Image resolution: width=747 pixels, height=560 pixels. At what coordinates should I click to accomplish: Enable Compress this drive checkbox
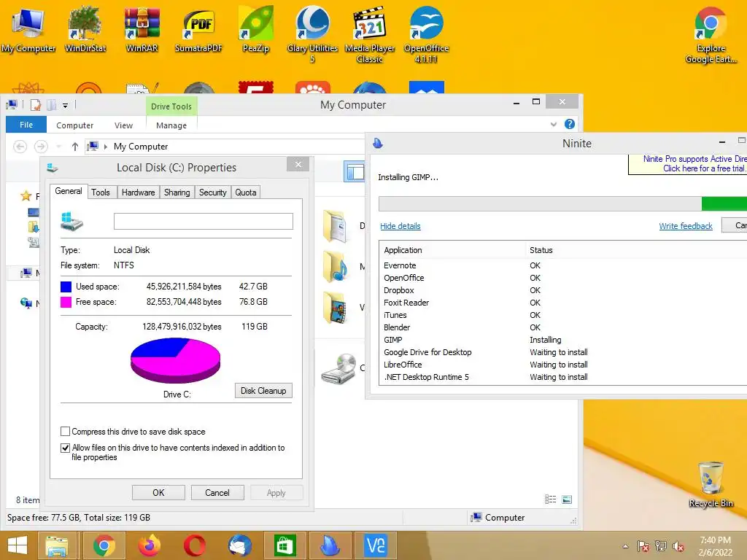65,432
